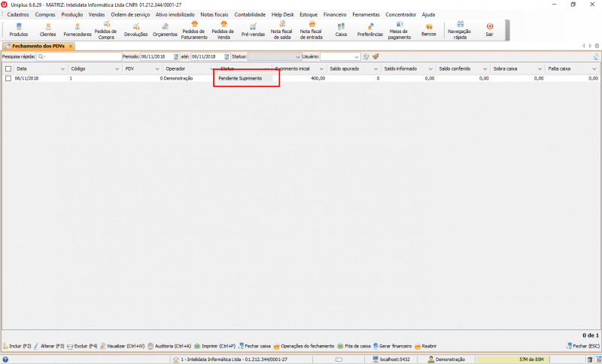This screenshot has height=364, width=602.
Task: Close the Fechamento dos PDVs tab
Action: pyautogui.click(x=71, y=47)
